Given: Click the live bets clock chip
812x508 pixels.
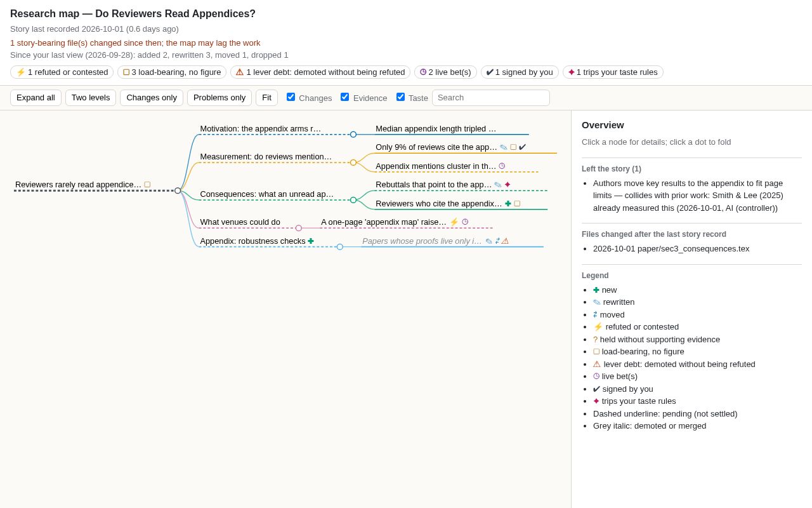Looking at the screenshot, I should 445,72.
